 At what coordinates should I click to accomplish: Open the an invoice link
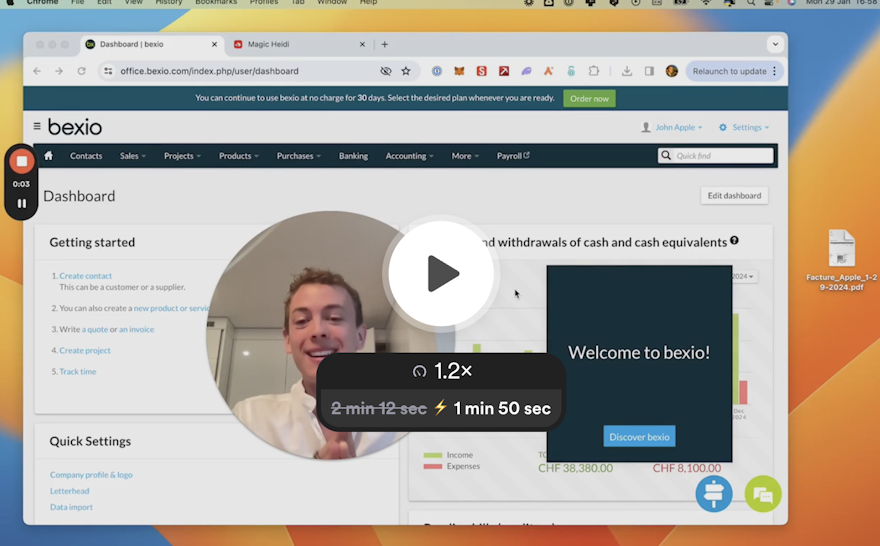tap(136, 329)
